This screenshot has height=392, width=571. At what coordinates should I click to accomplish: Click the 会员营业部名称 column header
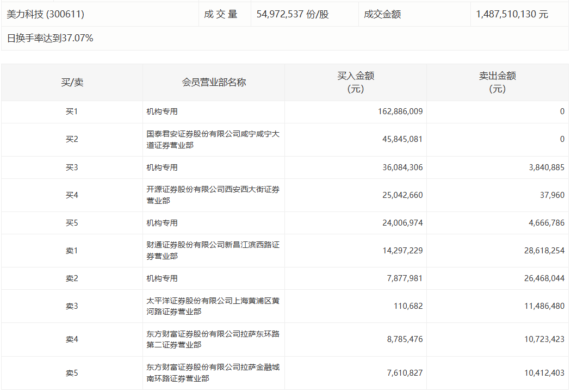pos(214,82)
